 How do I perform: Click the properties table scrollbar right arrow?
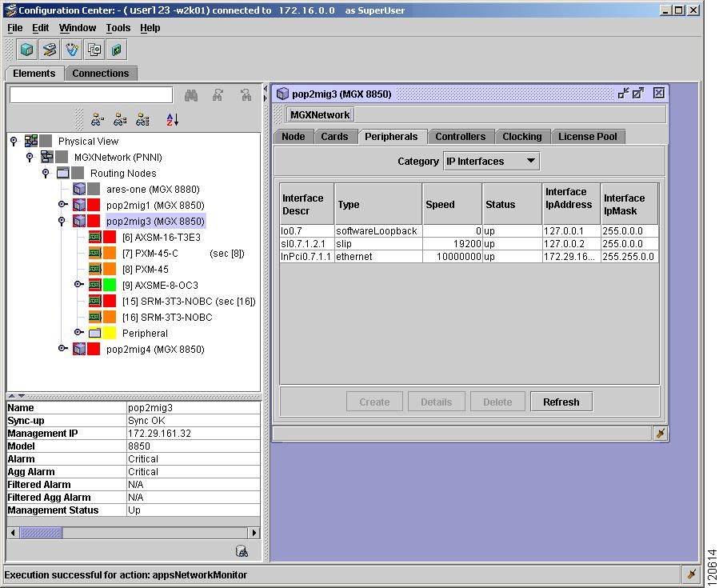[x=254, y=533]
